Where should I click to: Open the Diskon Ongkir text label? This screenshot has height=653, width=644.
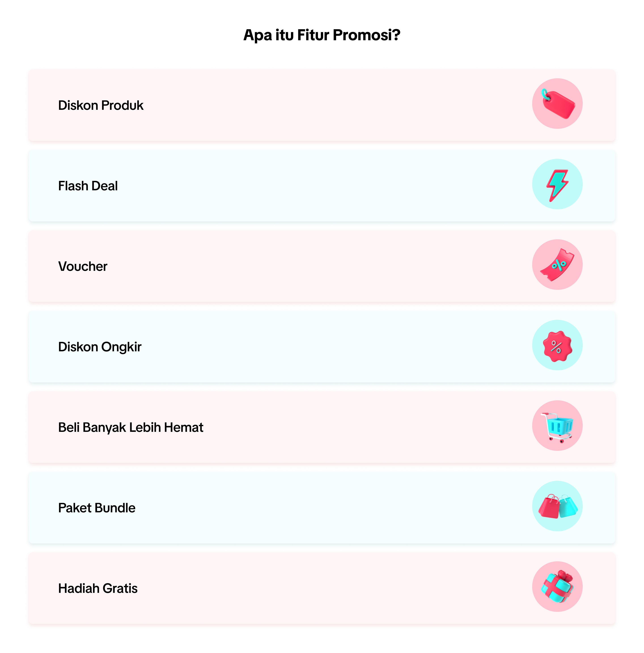[100, 347]
